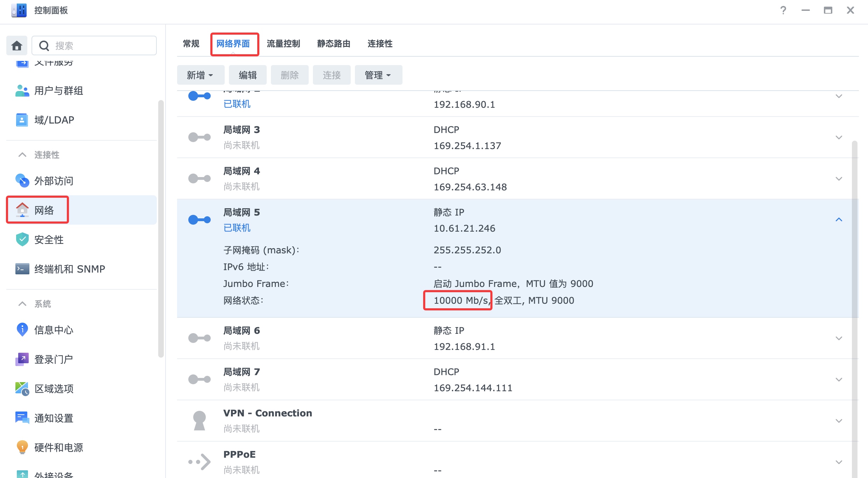The image size is (868, 478).
Task: Switch to Static Route (静态路由) tab
Action: pyautogui.click(x=334, y=44)
